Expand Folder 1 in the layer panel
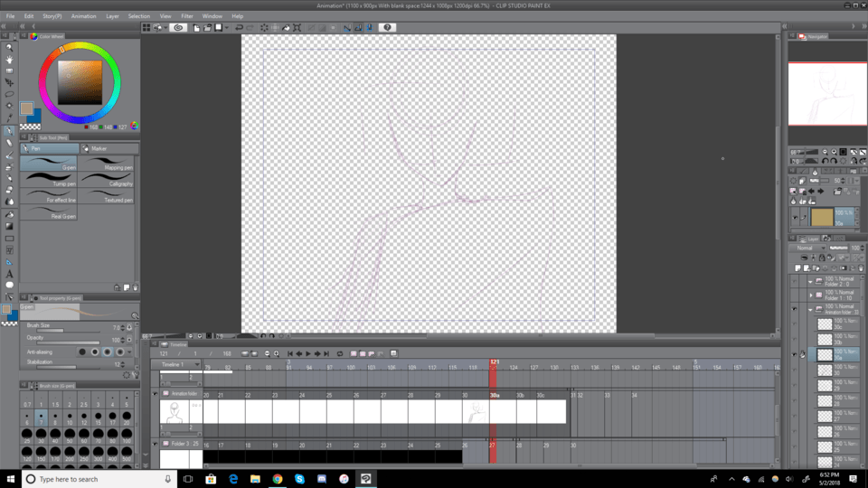Screen dimensions: 868x488 tap(810, 295)
